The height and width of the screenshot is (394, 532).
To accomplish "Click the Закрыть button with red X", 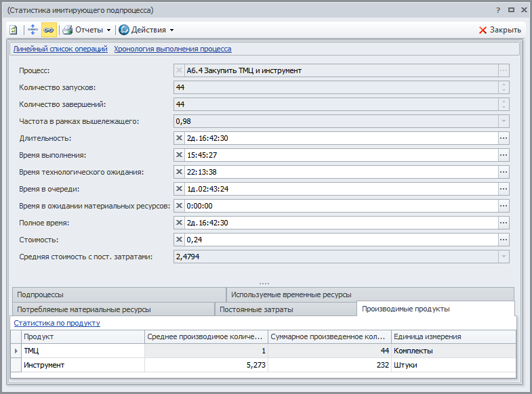I will point(499,30).
